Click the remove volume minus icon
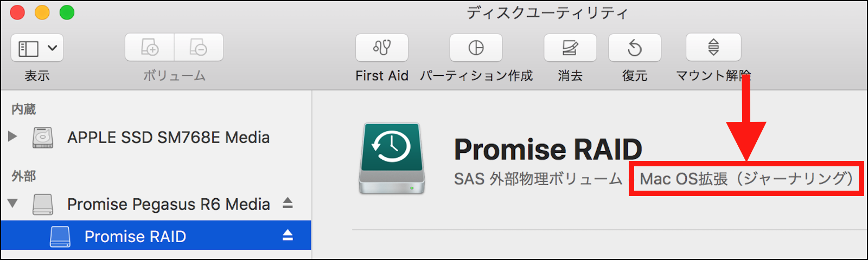This screenshot has width=868, height=260. pos(198,48)
